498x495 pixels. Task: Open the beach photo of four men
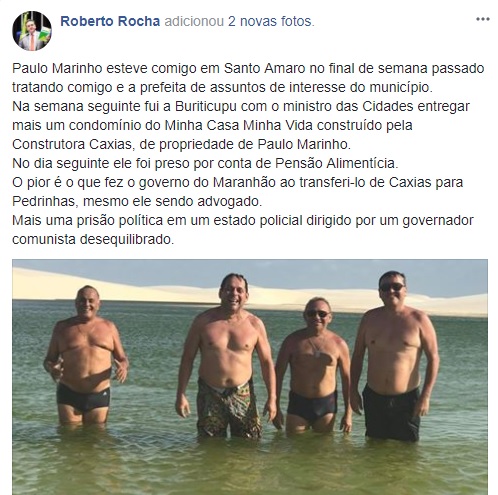tap(250, 377)
